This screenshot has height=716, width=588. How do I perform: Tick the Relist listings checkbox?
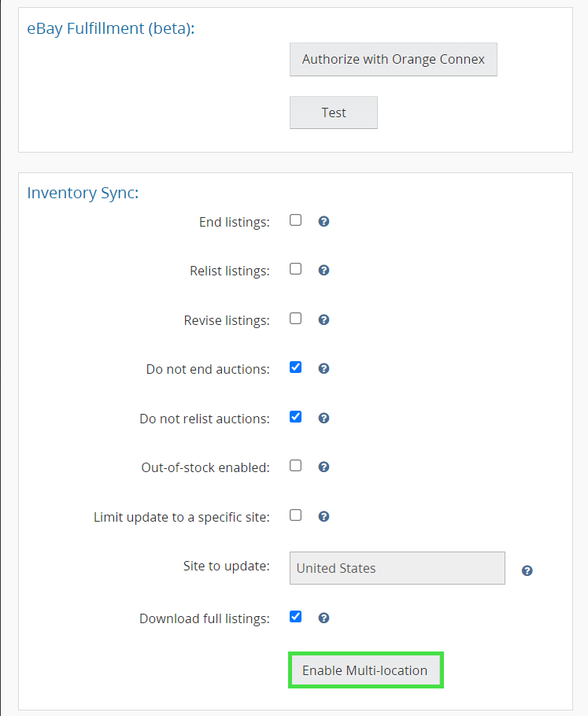point(296,269)
